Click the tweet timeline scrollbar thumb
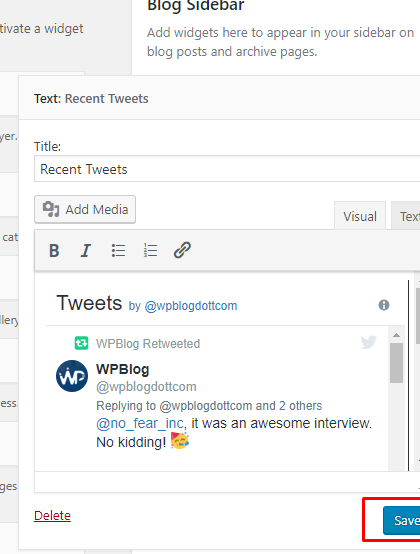 (x=396, y=363)
